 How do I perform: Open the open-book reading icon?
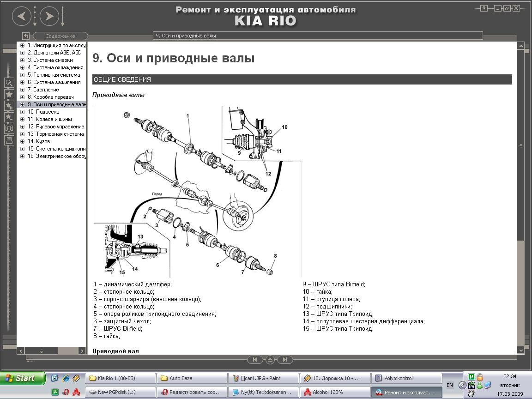click(9, 128)
